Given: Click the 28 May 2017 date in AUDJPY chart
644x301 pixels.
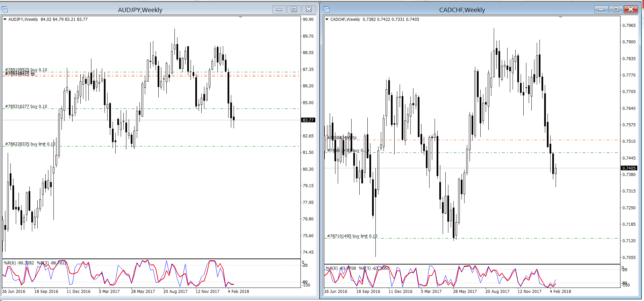Looking at the screenshot, I should click(143, 292).
